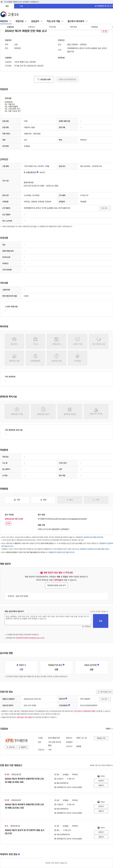
Task: Click 개인정보보호법 상세 보기 button
Action: (56, 585)
